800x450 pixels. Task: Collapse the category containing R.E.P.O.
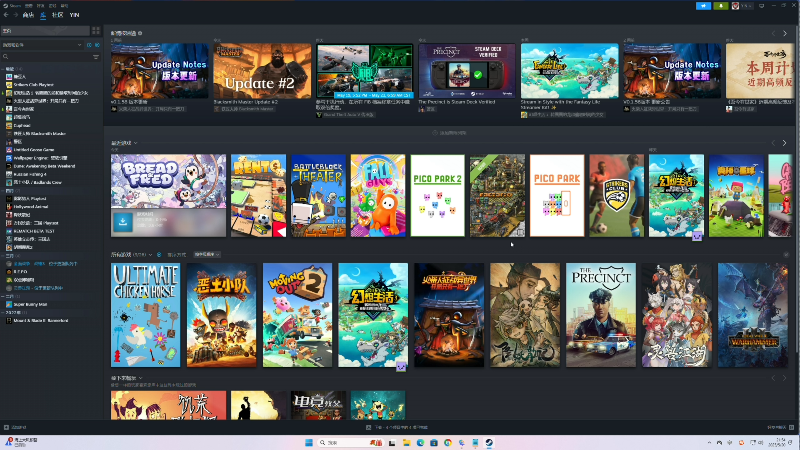[x=4, y=256]
